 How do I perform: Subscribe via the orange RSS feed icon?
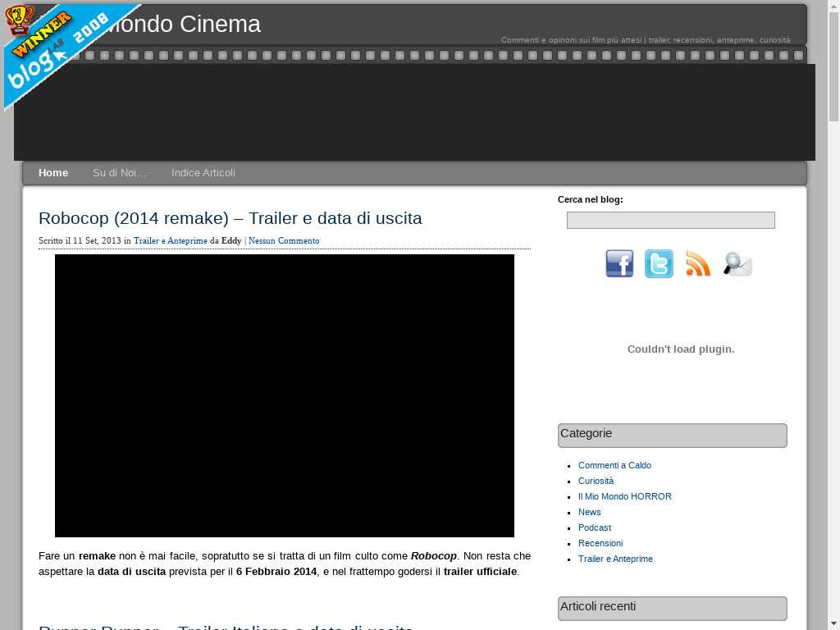coord(698,264)
